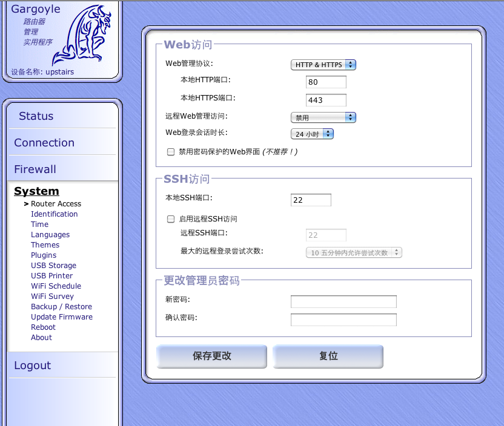Click the 新密码 password field

click(x=343, y=302)
